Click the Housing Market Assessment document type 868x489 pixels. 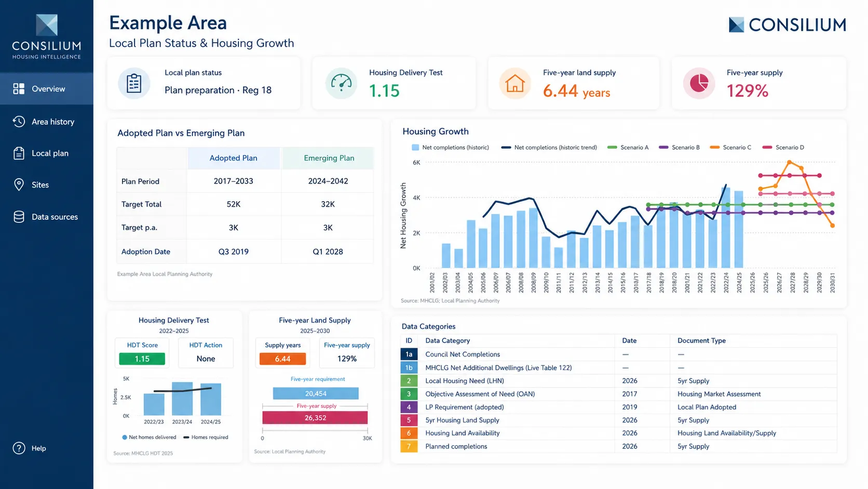tap(719, 394)
